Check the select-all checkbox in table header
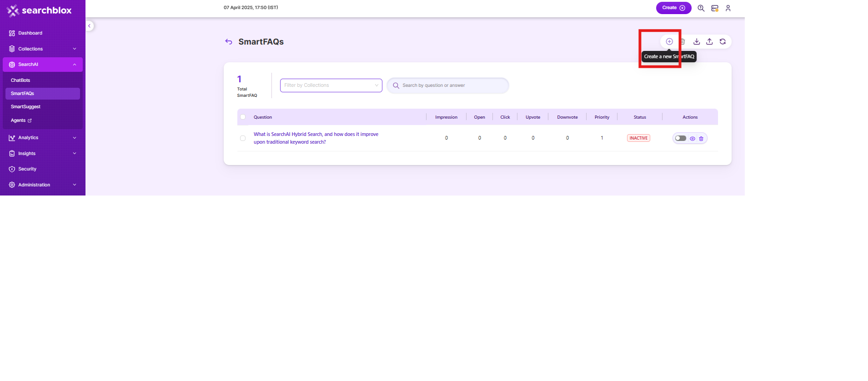868x381 pixels. (243, 117)
